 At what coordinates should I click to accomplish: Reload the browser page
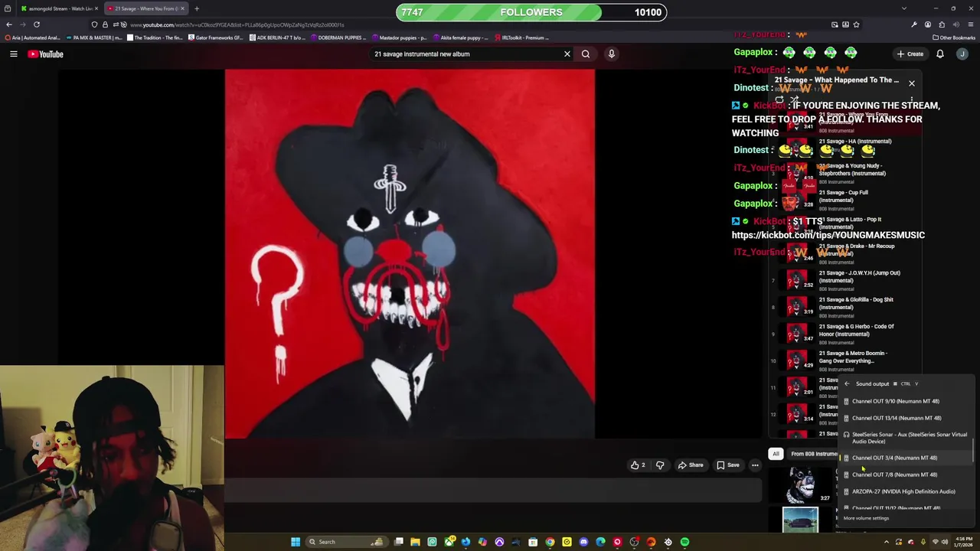[36, 24]
